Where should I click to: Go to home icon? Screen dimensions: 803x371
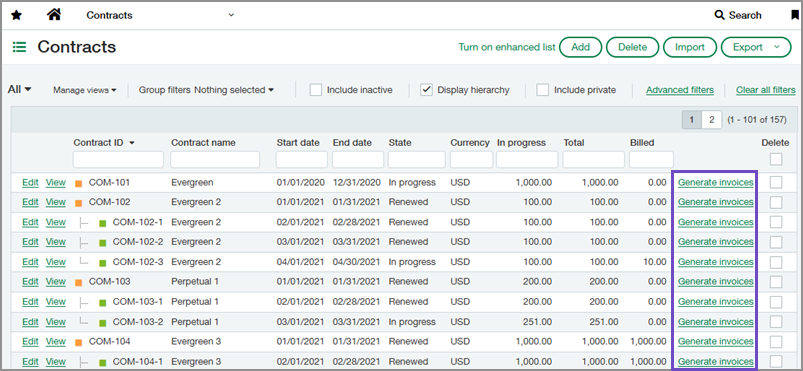(x=54, y=15)
